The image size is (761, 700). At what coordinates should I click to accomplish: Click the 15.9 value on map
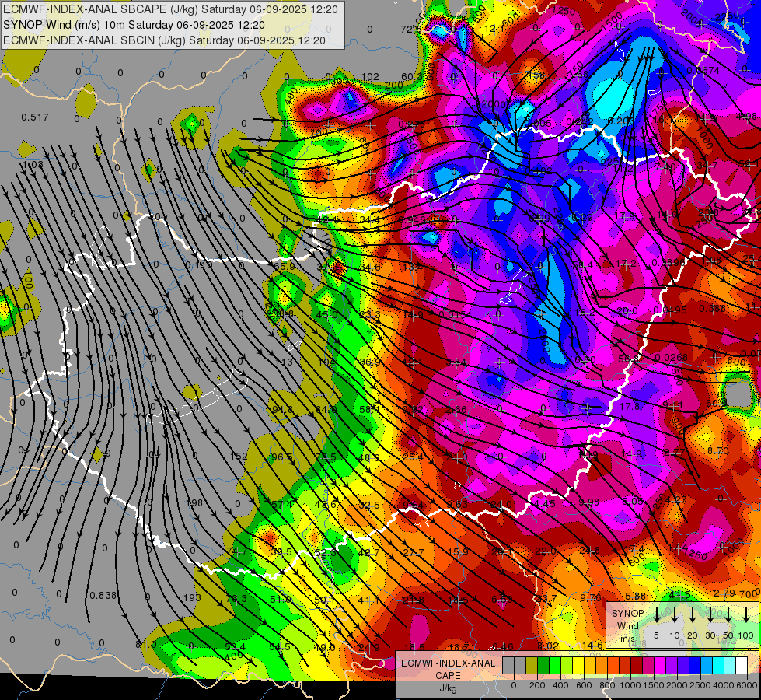click(x=458, y=552)
